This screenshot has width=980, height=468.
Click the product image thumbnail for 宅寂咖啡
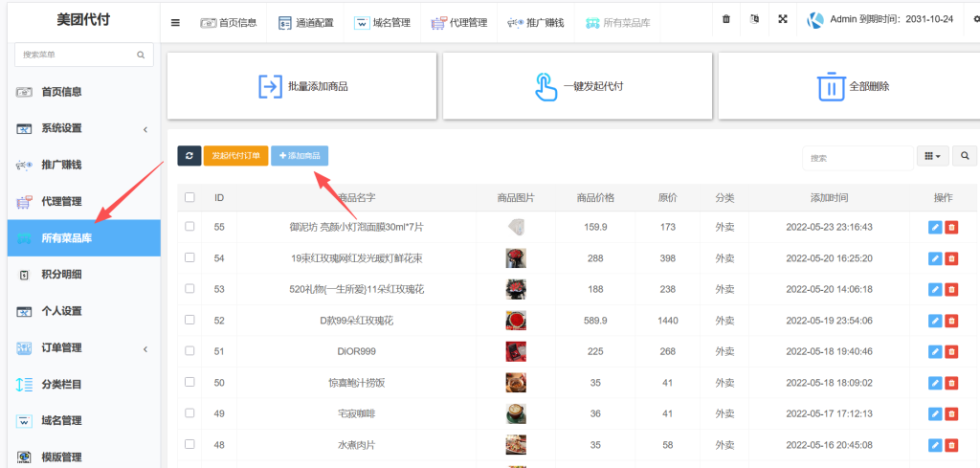coord(516,413)
